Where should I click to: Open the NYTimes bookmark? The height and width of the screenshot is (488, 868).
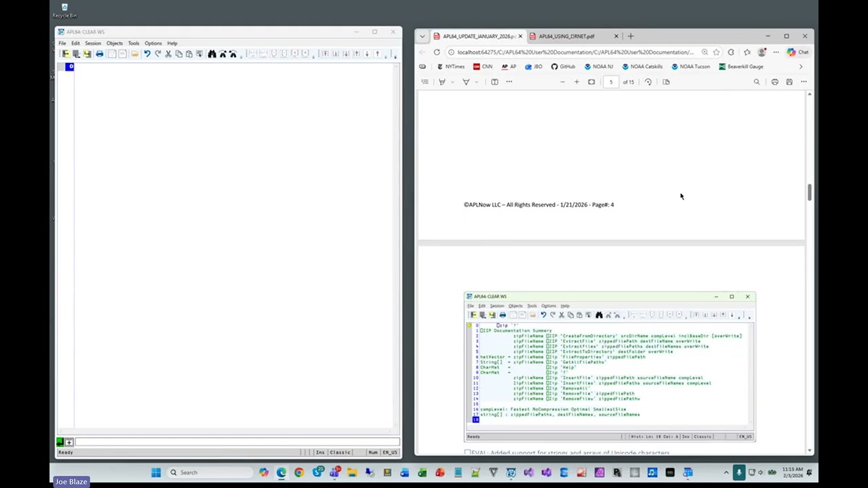(451, 66)
